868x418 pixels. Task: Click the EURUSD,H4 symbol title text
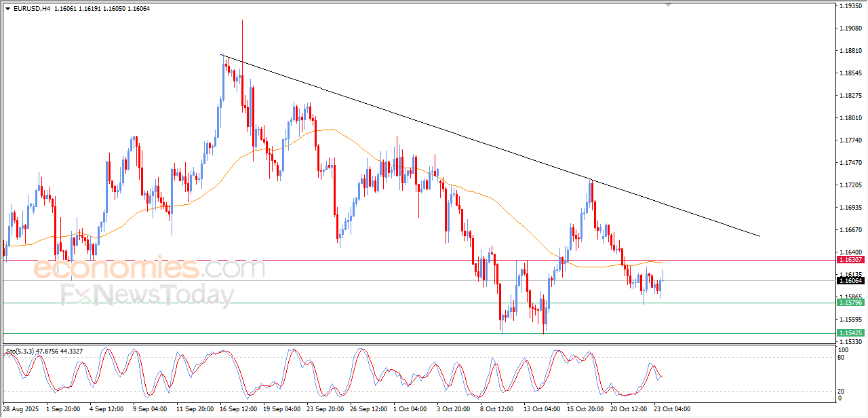(32, 8)
